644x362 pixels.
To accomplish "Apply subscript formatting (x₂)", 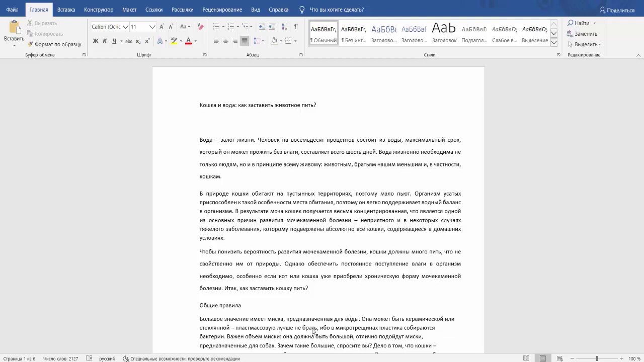I will tap(138, 41).
